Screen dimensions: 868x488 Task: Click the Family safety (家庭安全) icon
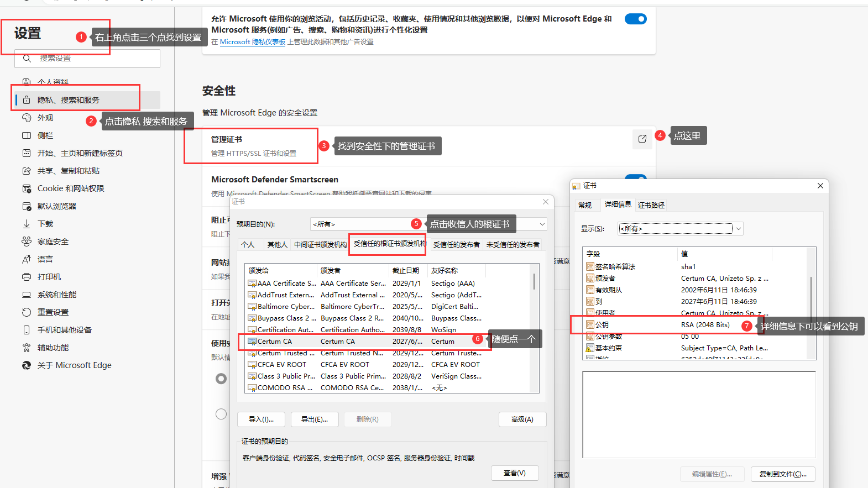[x=27, y=242]
